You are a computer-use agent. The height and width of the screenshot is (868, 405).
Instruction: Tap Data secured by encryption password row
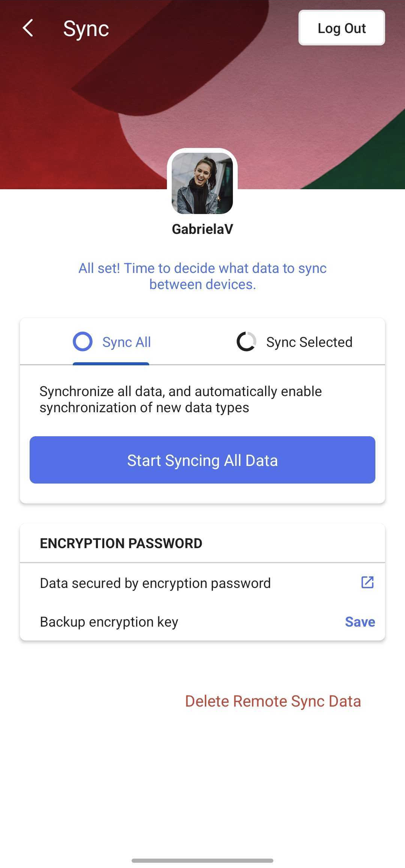202,583
